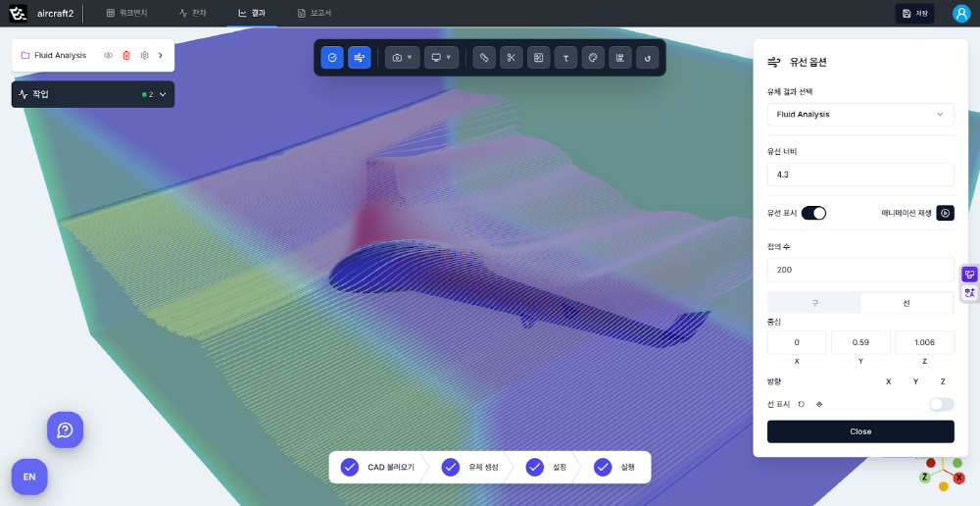Enable the 선 표시 toggle switch
980x506 pixels.
941,404
